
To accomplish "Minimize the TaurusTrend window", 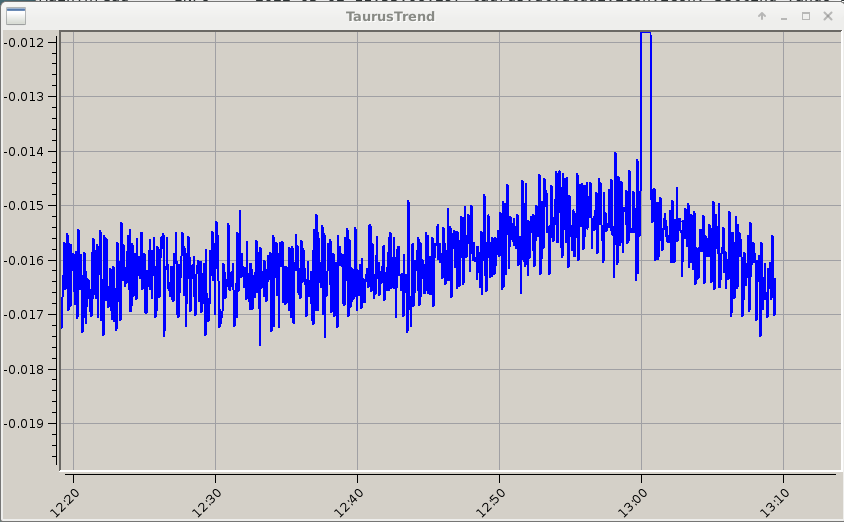I will [785, 17].
